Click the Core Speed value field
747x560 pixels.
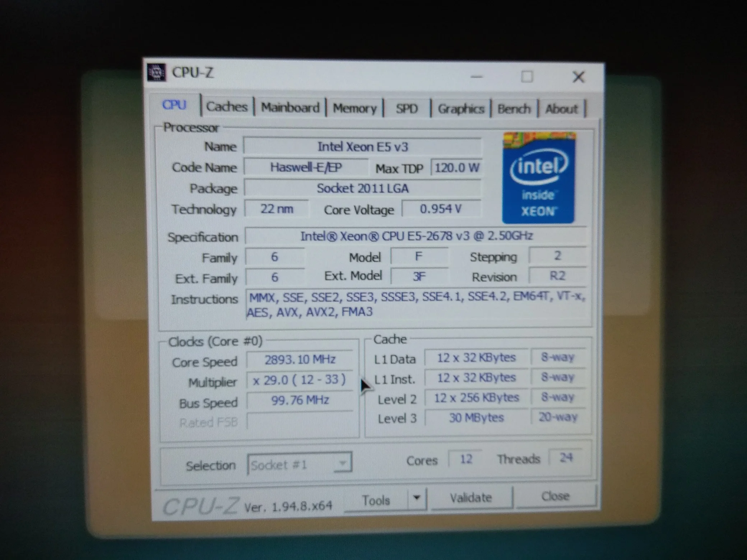click(x=300, y=360)
